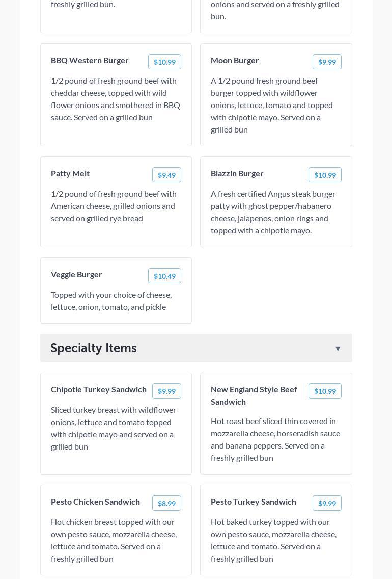Select the BBQ Western Burger $10.99 price
Image resolution: width=392 pixels, height=579 pixels.
(x=164, y=62)
